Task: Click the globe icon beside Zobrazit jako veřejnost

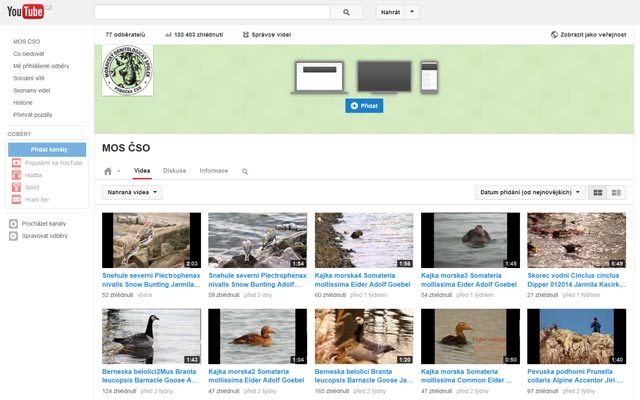Action: click(554, 35)
